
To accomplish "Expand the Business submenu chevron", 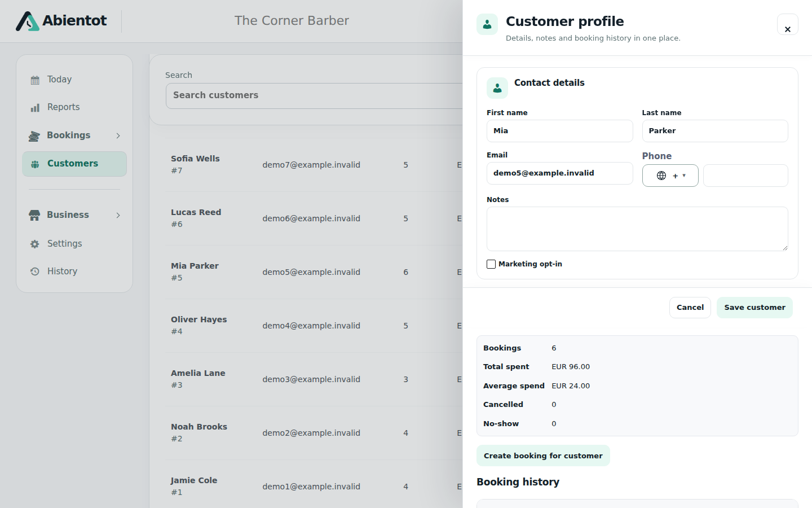I will coord(118,215).
